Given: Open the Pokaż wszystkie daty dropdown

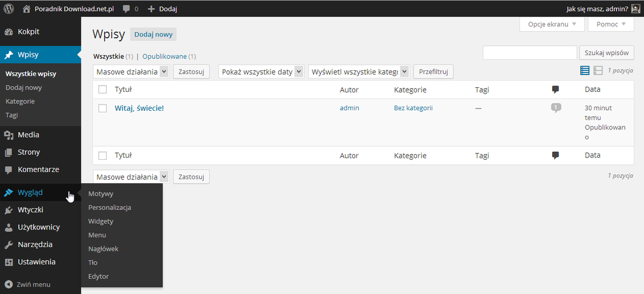Looking at the screenshot, I should coord(261,71).
